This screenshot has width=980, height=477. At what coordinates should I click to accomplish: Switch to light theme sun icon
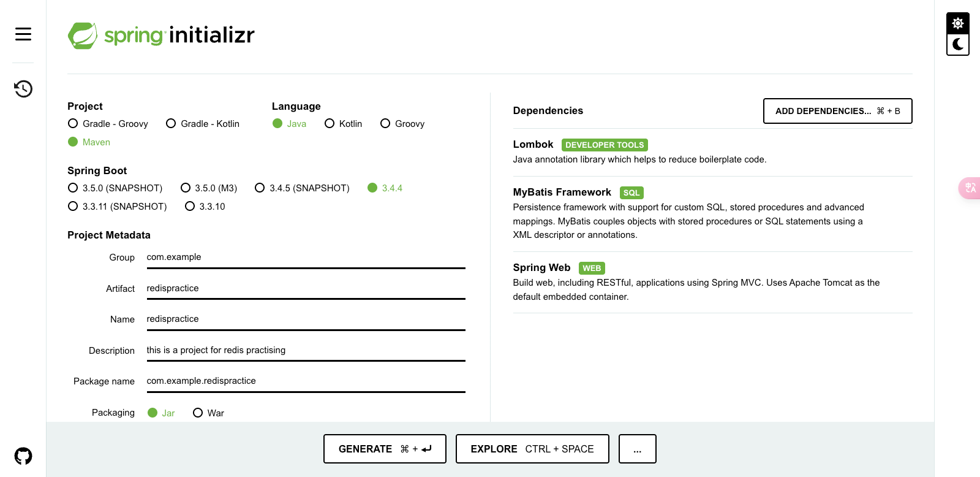point(958,23)
